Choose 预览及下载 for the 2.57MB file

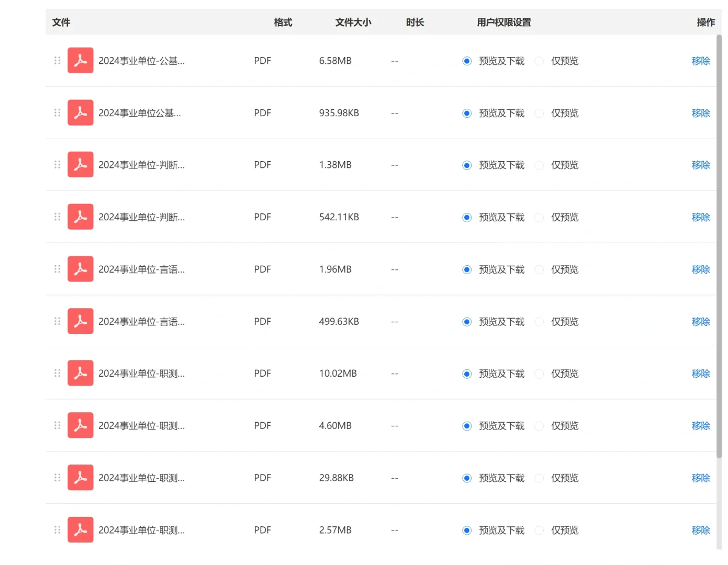tap(467, 530)
